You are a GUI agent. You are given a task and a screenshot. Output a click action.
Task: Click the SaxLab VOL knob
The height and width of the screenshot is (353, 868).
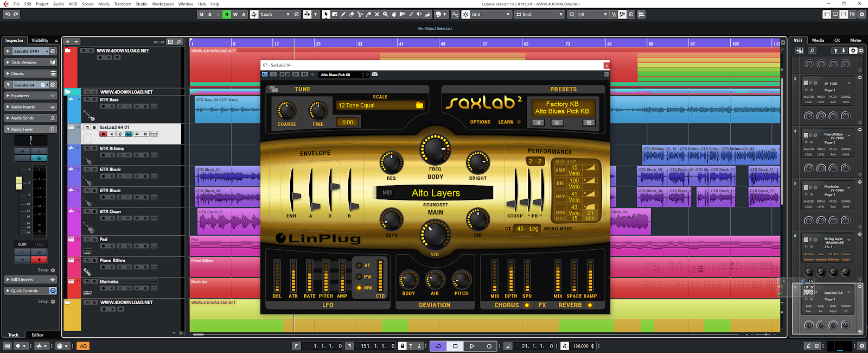[435, 234]
